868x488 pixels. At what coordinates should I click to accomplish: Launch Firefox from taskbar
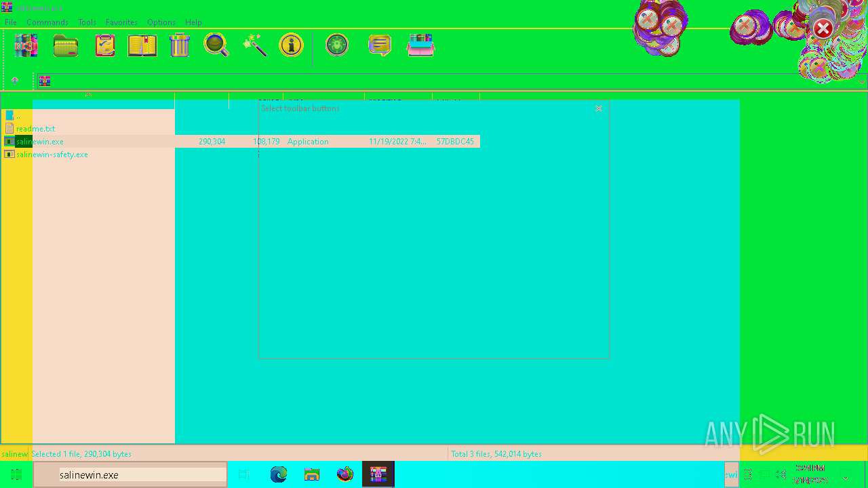(345, 475)
